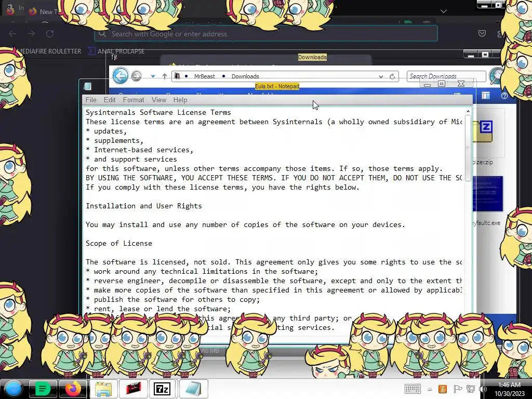532x399 pixels.
Task: Open Action Center flag tray icon
Action: point(457,389)
